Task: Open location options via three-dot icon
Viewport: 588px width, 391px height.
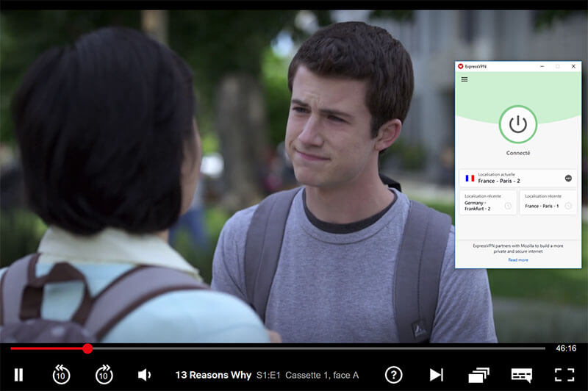Action: click(568, 179)
